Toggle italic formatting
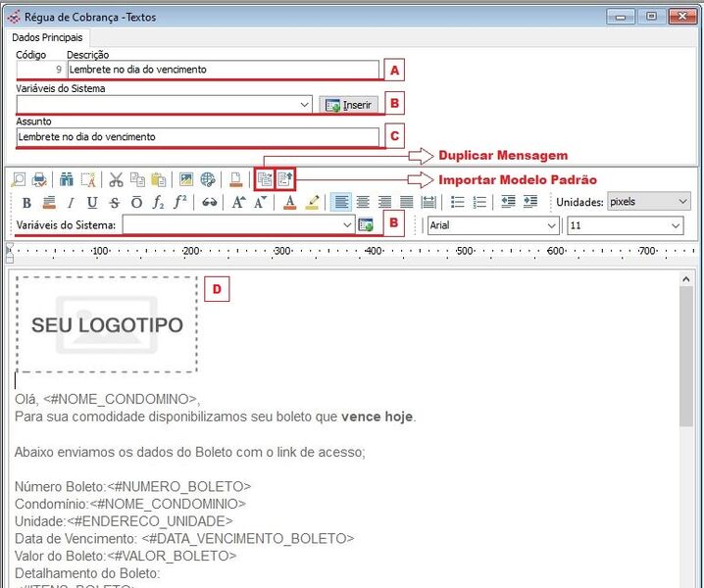 71,203
